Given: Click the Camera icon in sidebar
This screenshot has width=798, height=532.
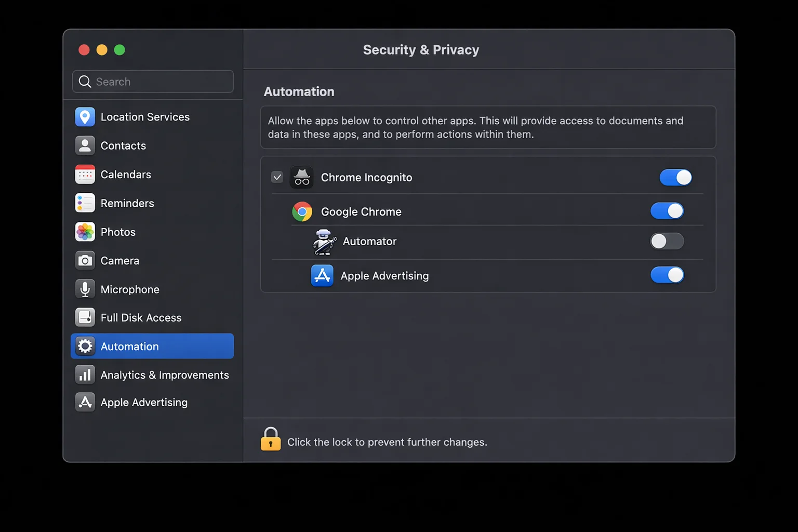Looking at the screenshot, I should coord(85,260).
